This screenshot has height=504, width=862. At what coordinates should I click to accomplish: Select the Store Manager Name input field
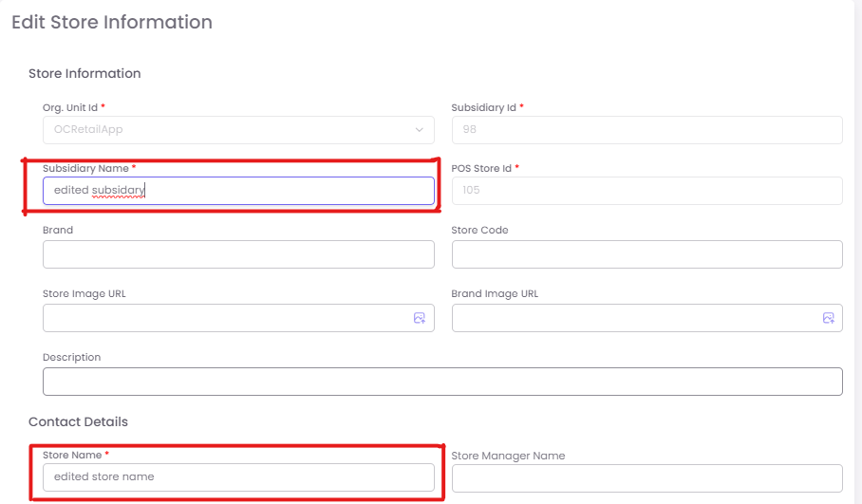tap(646, 478)
